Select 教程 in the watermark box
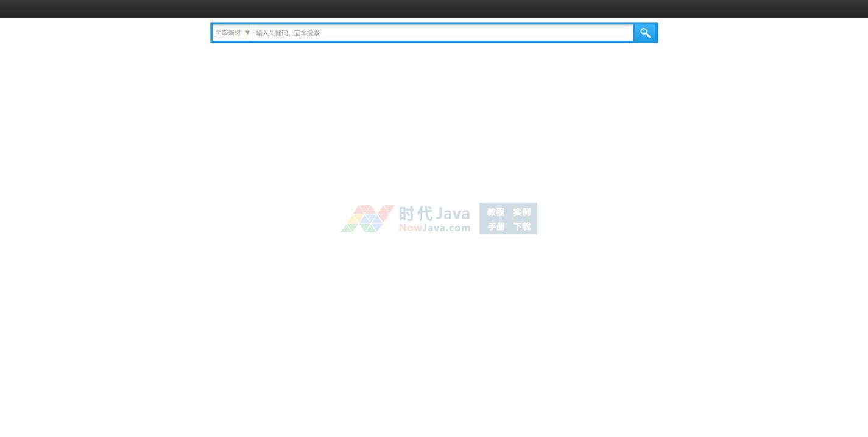This screenshot has height=437, width=868. tap(495, 212)
